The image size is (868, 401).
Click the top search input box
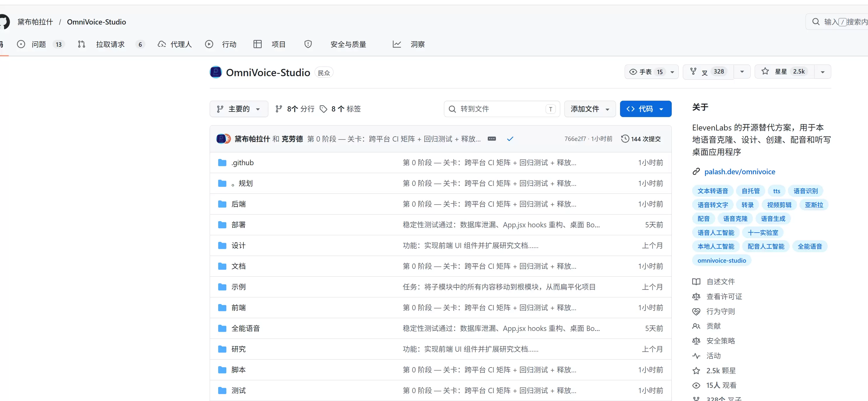click(x=837, y=22)
